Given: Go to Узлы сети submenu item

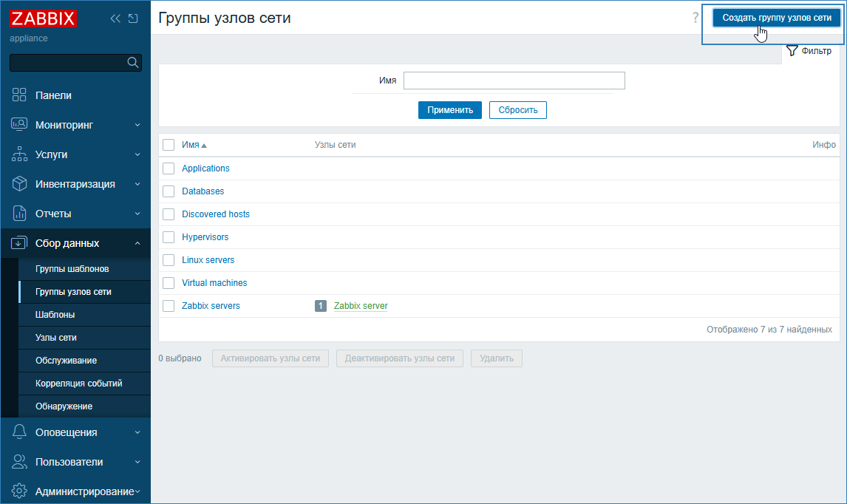Looking at the screenshot, I should coord(56,338).
